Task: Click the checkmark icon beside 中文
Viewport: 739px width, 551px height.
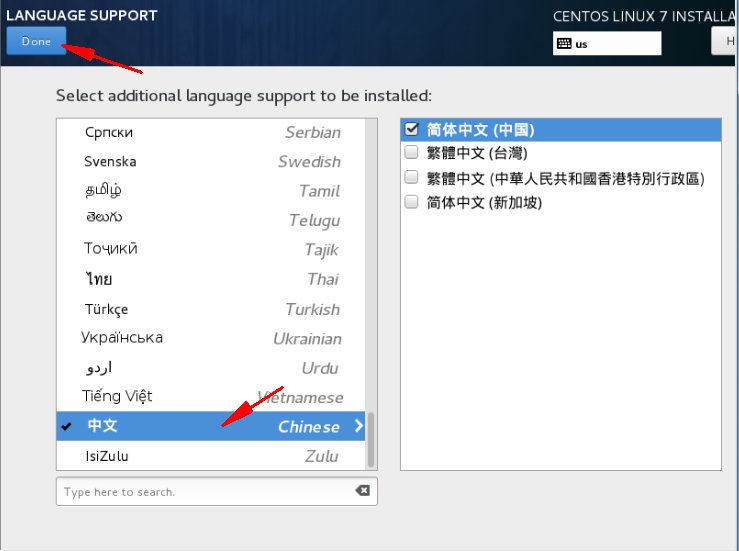Action: (66, 426)
